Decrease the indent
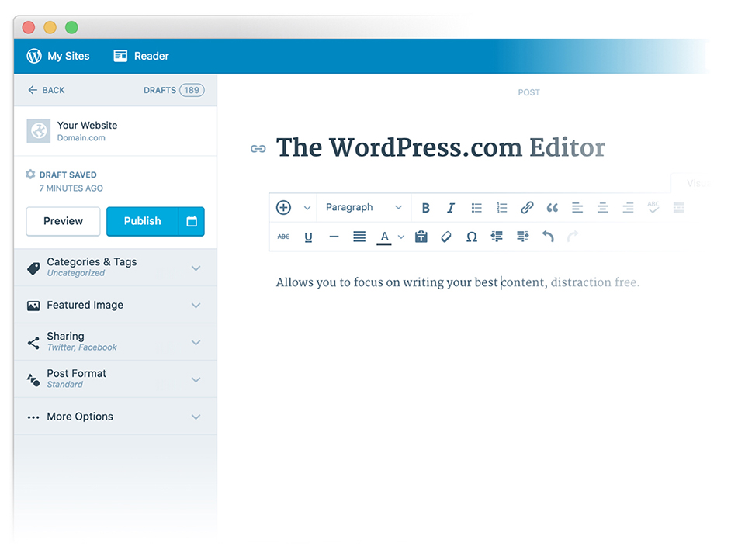Screen dimensions: 745x560 (497, 237)
